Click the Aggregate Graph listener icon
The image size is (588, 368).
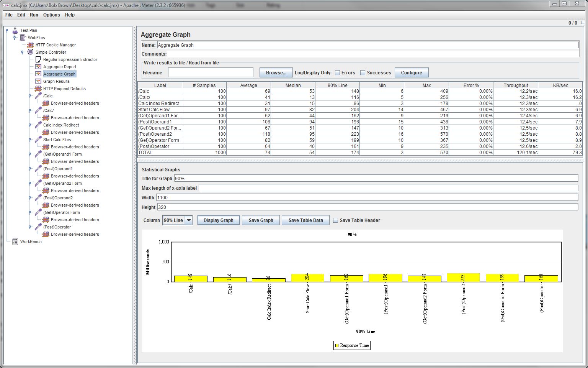(x=38, y=74)
